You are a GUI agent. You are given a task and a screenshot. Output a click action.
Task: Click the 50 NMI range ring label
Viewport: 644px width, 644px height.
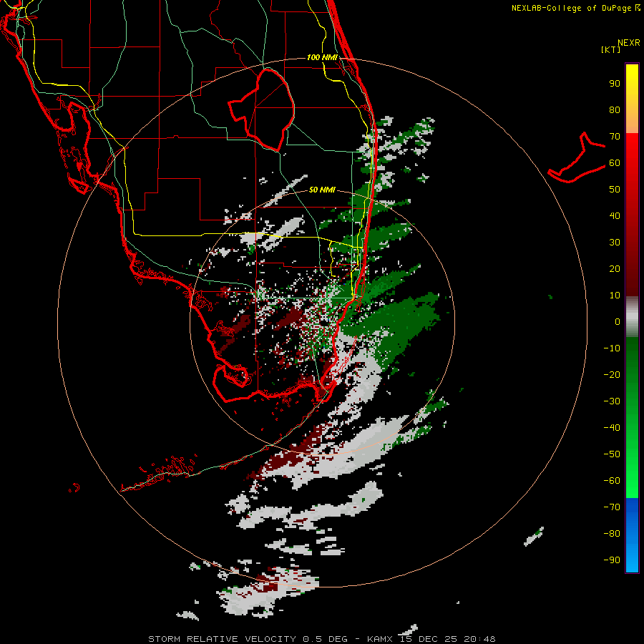322,190
